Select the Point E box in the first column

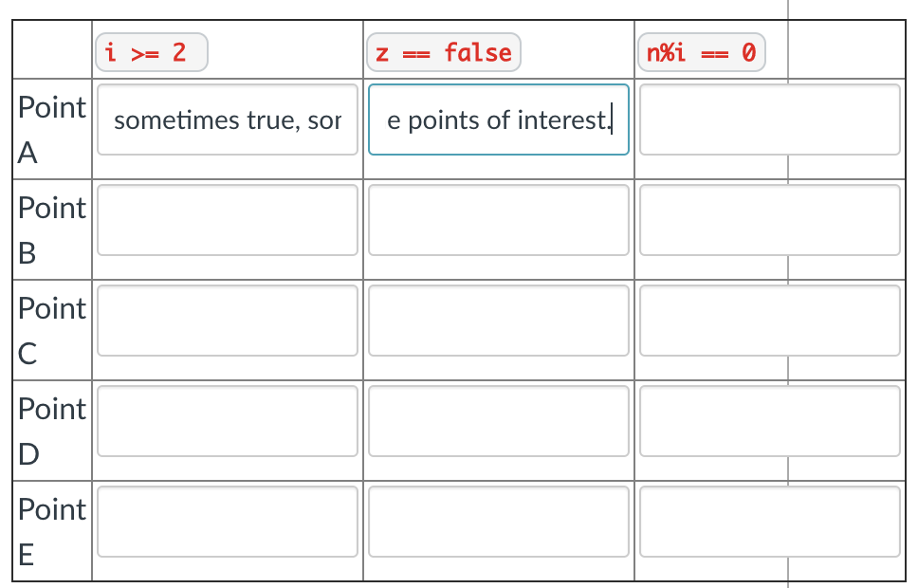click(x=227, y=522)
